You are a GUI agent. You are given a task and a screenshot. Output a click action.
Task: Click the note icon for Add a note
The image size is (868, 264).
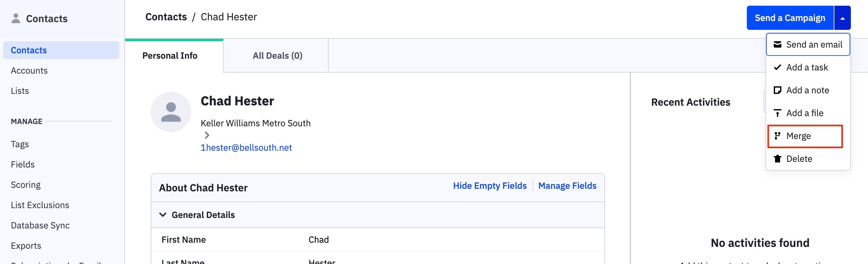click(777, 90)
